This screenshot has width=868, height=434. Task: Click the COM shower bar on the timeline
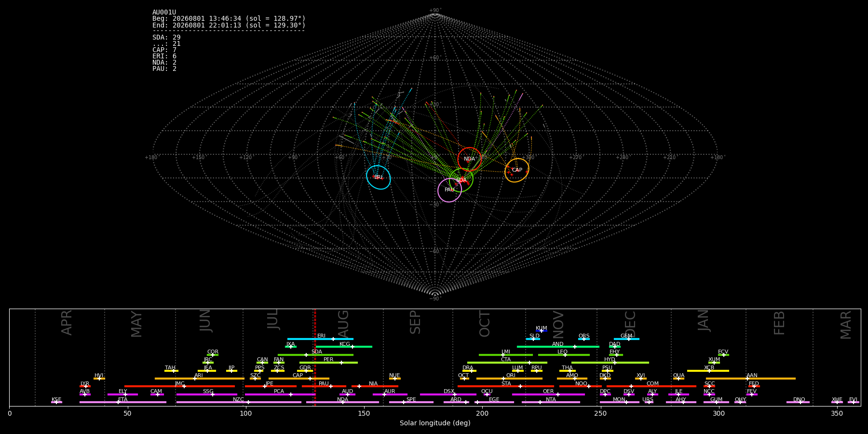coord(652,386)
